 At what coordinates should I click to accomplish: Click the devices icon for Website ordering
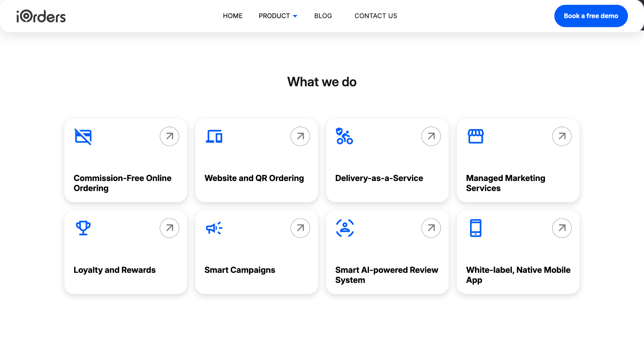point(214,136)
